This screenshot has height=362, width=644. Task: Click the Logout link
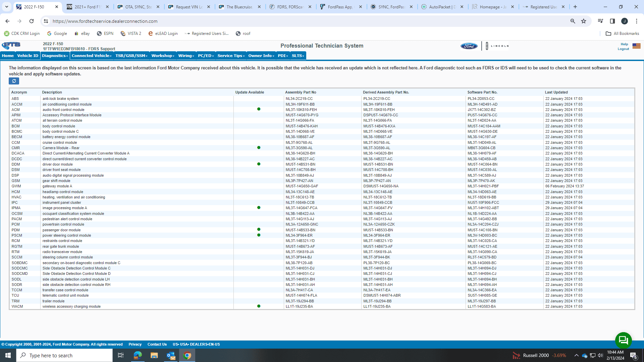click(623, 49)
